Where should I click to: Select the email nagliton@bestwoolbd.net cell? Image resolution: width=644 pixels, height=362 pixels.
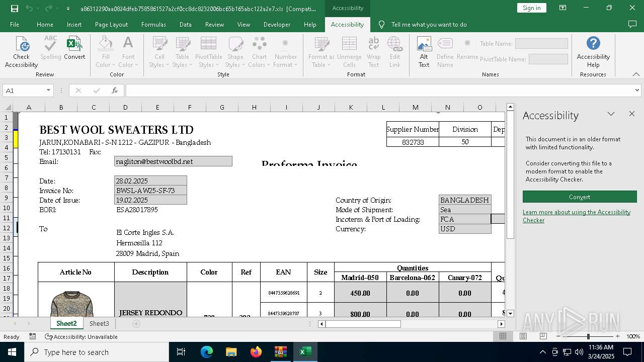[173, 161]
